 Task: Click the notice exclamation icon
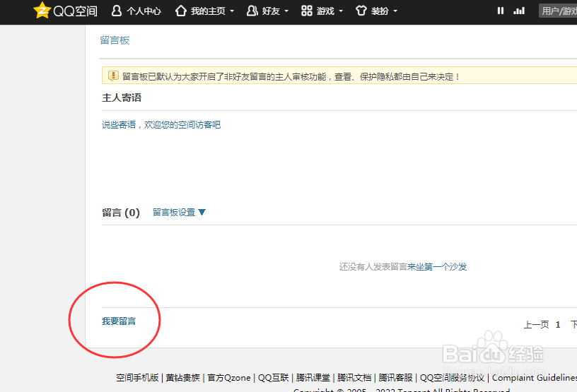(x=113, y=76)
